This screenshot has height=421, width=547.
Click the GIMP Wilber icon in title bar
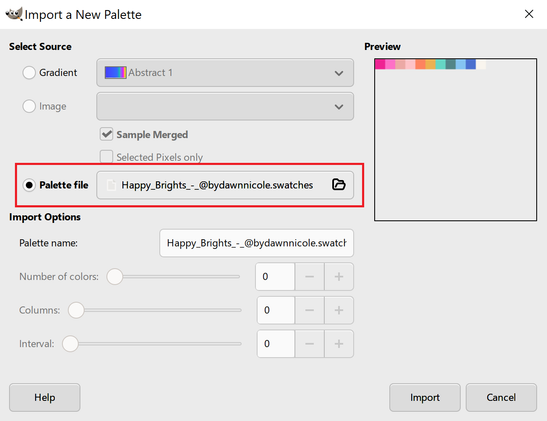pyautogui.click(x=14, y=14)
